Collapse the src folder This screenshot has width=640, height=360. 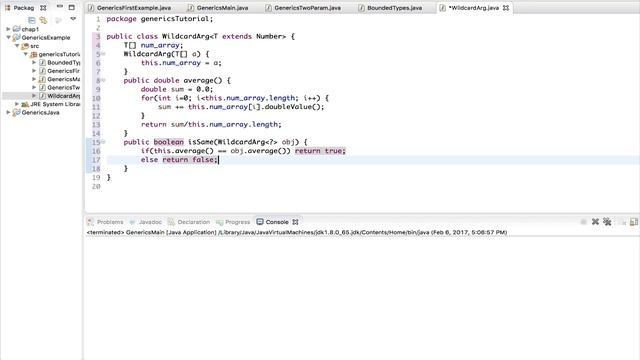[x=17, y=46]
